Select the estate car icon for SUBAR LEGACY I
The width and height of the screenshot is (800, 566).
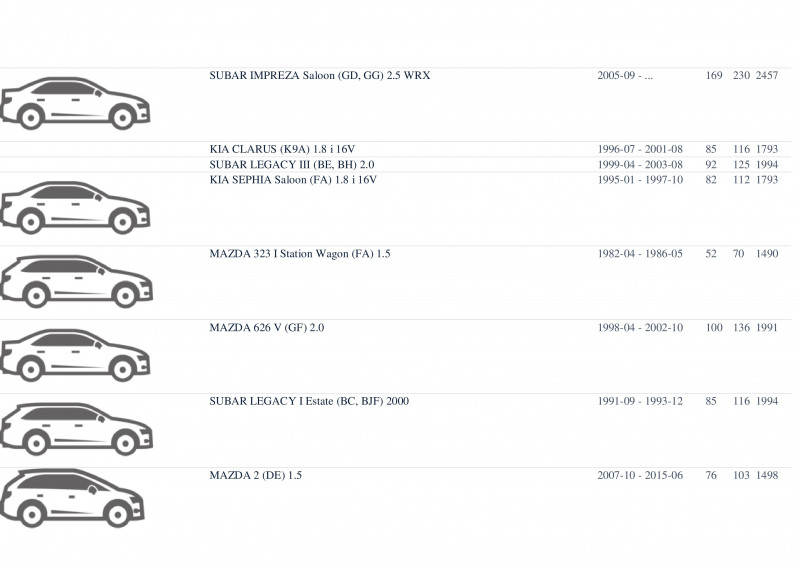[x=77, y=429]
